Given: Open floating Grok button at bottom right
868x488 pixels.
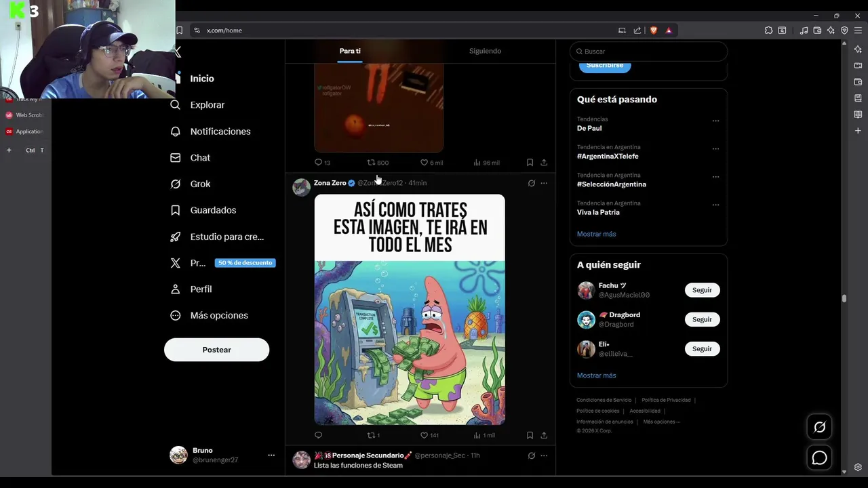Looking at the screenshot, I should [x=819, y=427].
